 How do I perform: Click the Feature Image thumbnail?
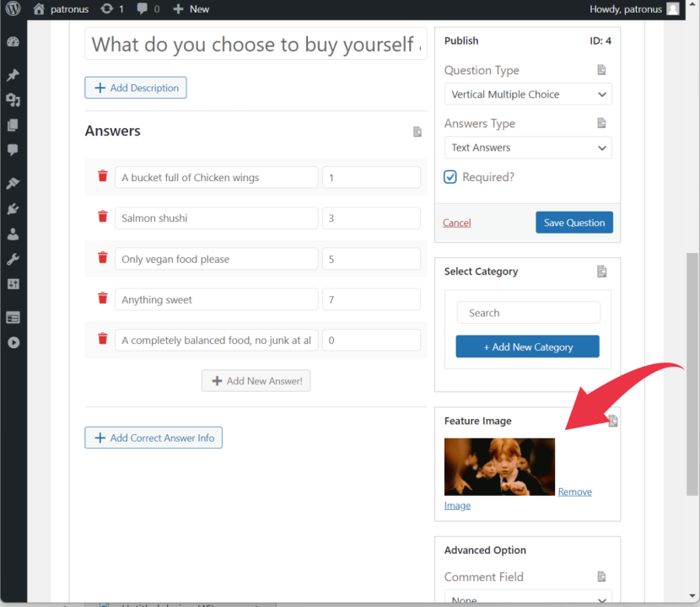pos(499,466)
